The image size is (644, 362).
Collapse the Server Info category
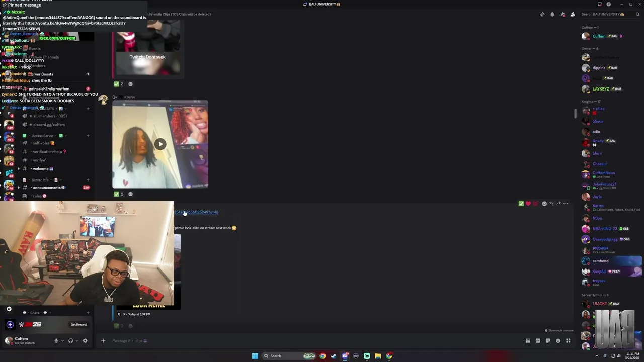(40, 180)
